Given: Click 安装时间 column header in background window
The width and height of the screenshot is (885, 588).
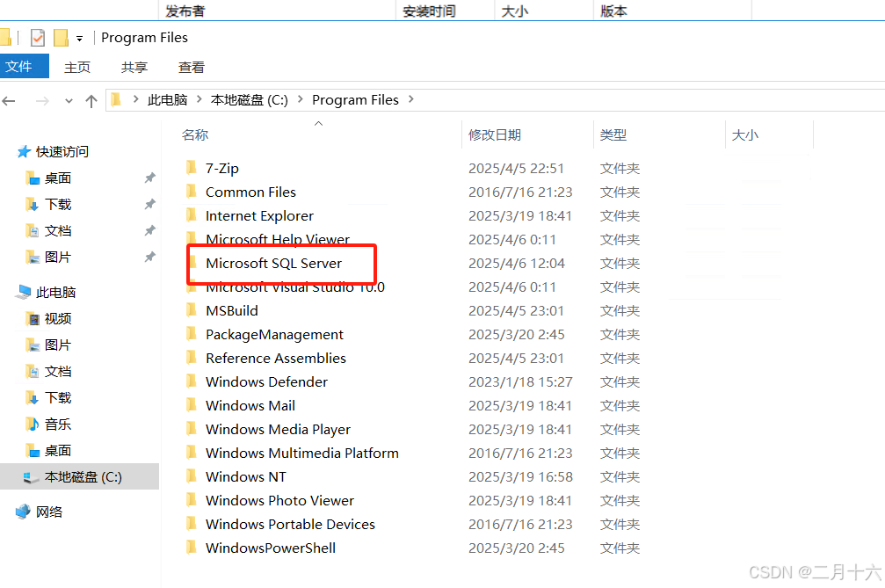Looking at the screenshot, I should [429, 11].
